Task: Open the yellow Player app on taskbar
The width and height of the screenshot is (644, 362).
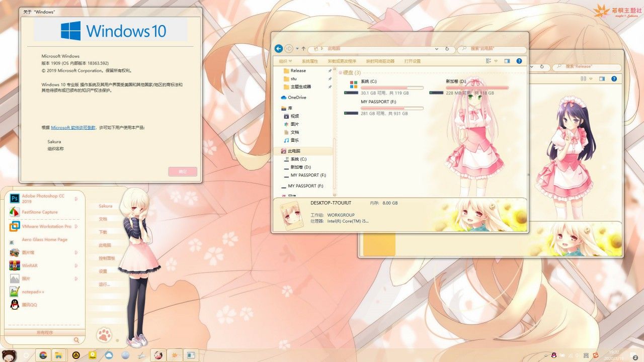Action: tap(93, 355)
